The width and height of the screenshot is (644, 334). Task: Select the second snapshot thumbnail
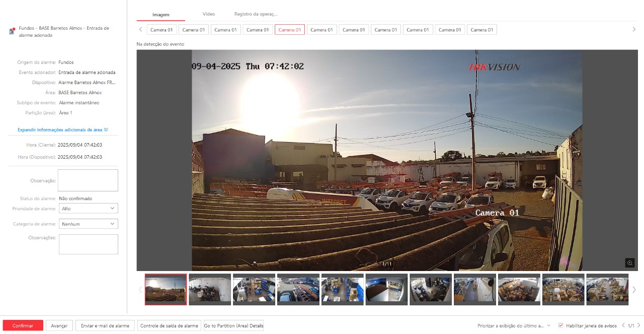210,289
